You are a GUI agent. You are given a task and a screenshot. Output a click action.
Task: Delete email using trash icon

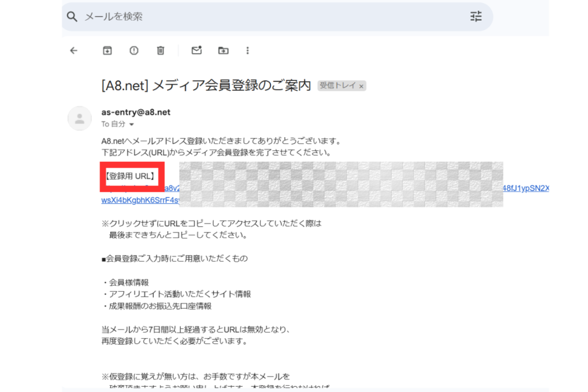161,51
